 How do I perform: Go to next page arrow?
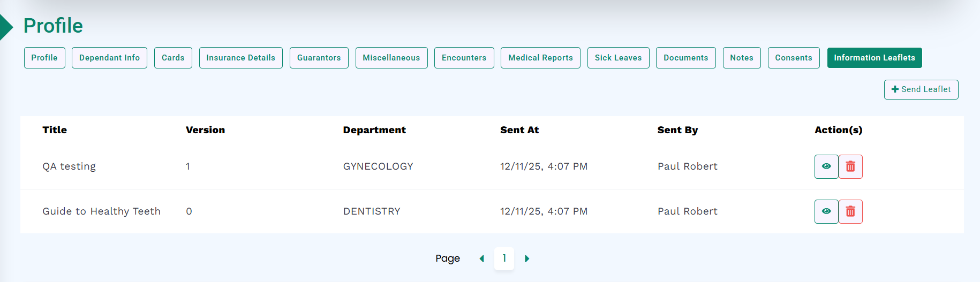pos(527,258)
